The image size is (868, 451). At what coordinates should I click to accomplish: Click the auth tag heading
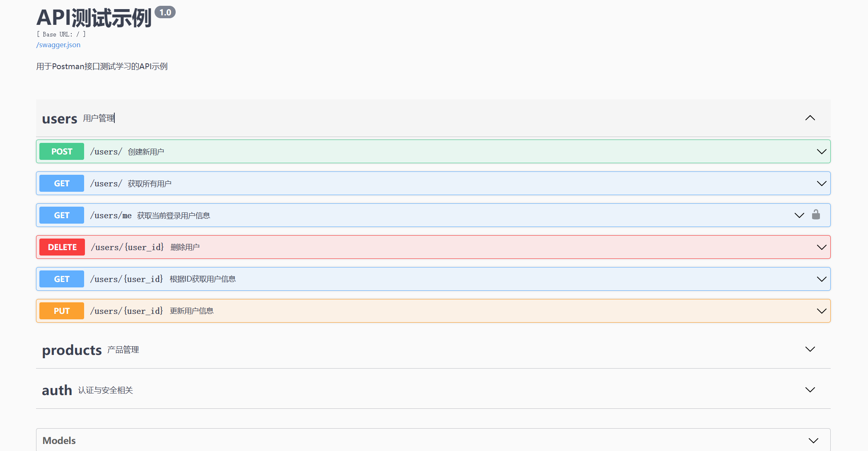click(57, 391)
